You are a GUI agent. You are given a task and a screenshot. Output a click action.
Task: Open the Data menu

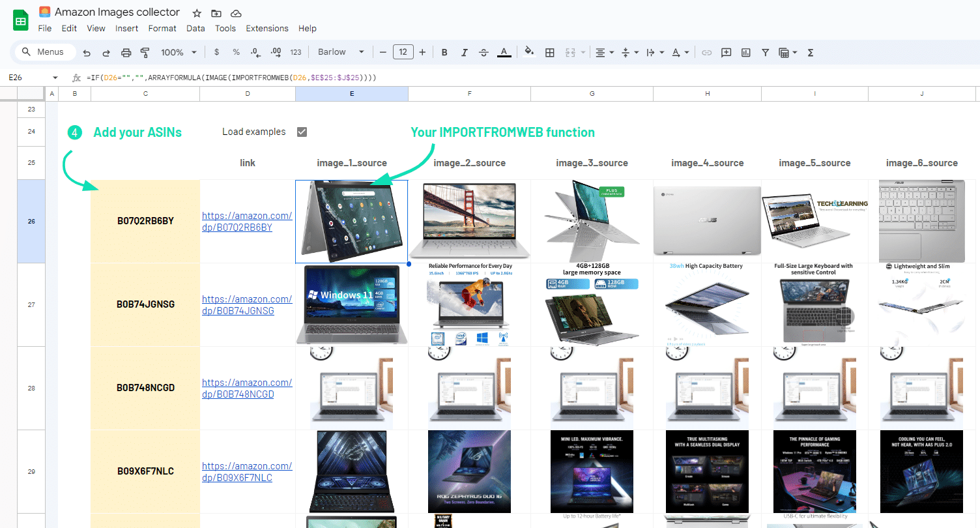pyautogui.click(x=195, y=28)
